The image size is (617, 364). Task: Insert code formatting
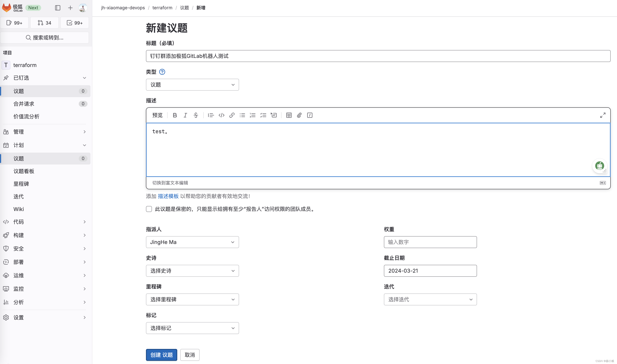point(221,115)
